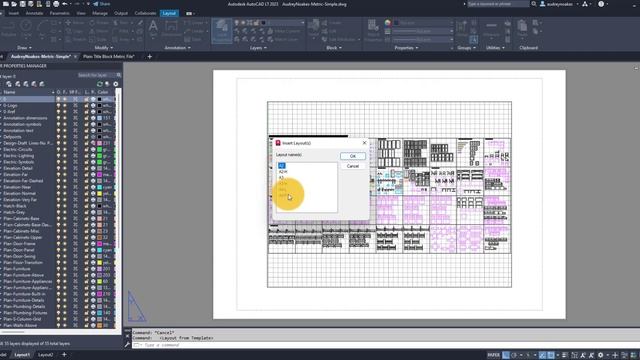
Task: Add a new drawing tab with plus button
Action: click(x=149, y=57)
